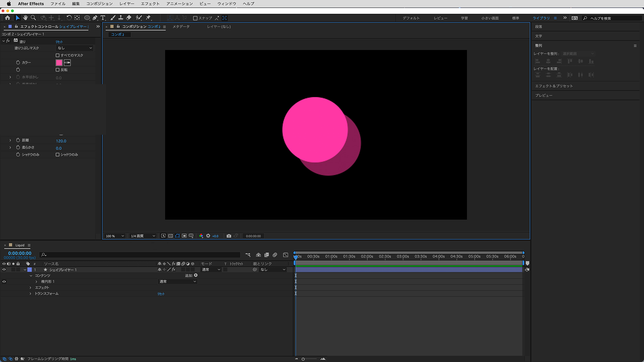Select the Hand tool

(x=25, y=18)
